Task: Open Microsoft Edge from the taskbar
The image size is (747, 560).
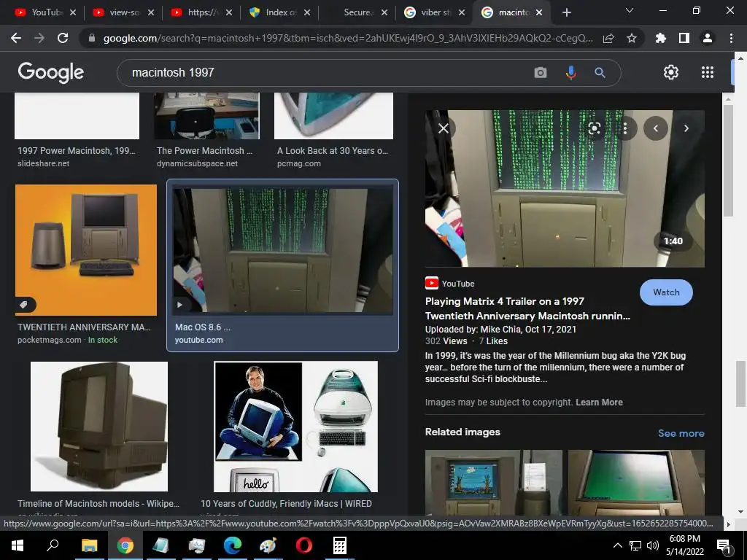Action: [x=233, y=545]
